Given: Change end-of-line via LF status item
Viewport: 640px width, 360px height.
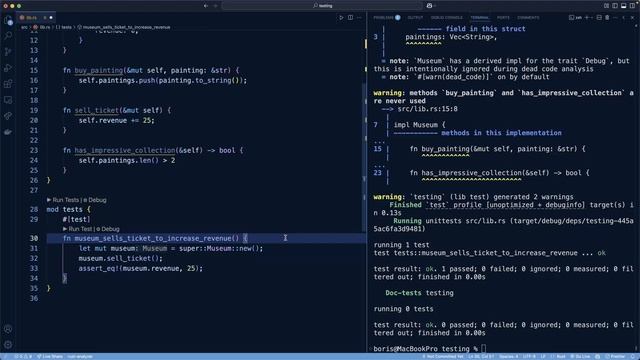Looking at the screenshot, I should (543, 356).
